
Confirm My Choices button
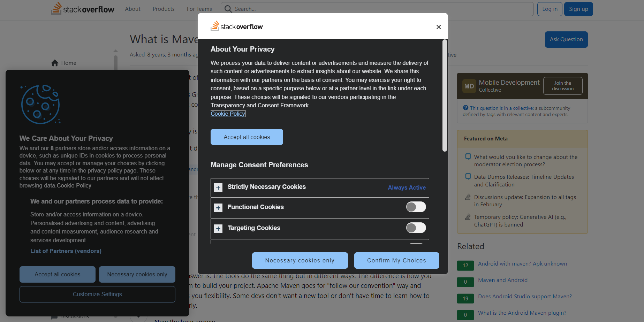coord(397,260)
